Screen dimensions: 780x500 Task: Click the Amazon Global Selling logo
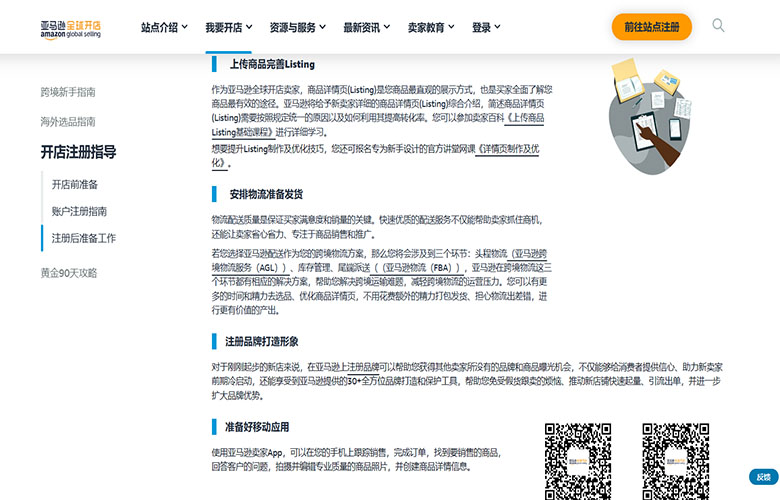71,29
